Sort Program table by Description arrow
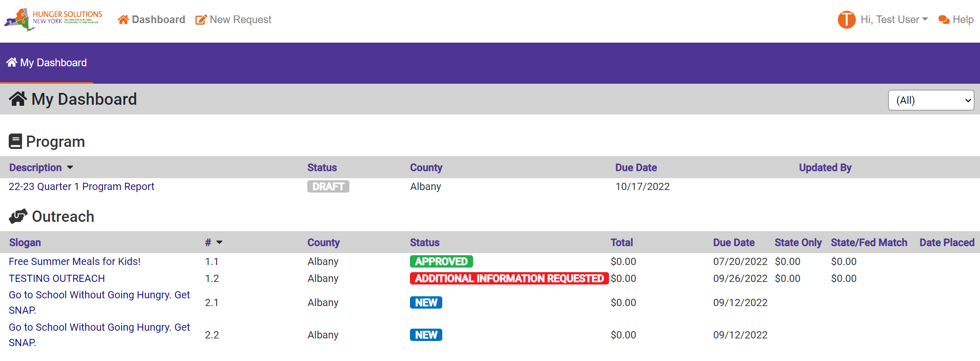Screen dimensions: 980x361 tap(70, 167)
